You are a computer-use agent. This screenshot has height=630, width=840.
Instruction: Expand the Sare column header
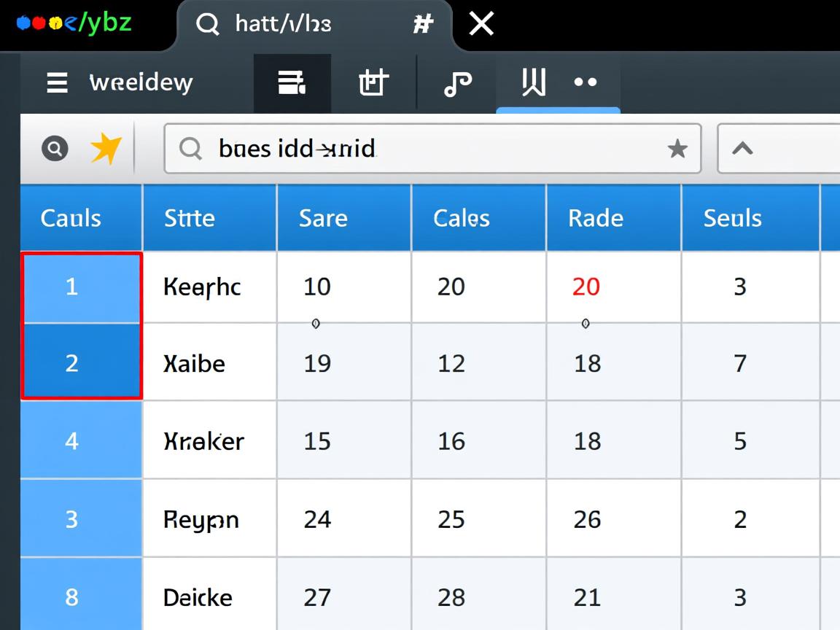(x=323, y=218)
